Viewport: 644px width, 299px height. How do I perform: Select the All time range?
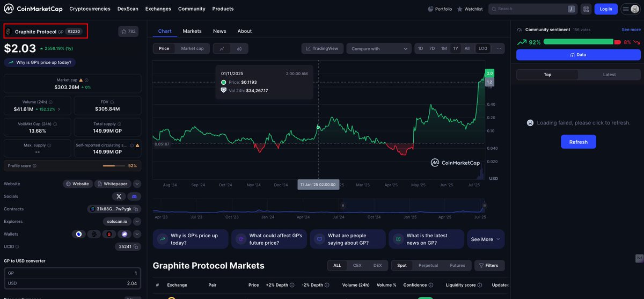(x=467, y=48)
